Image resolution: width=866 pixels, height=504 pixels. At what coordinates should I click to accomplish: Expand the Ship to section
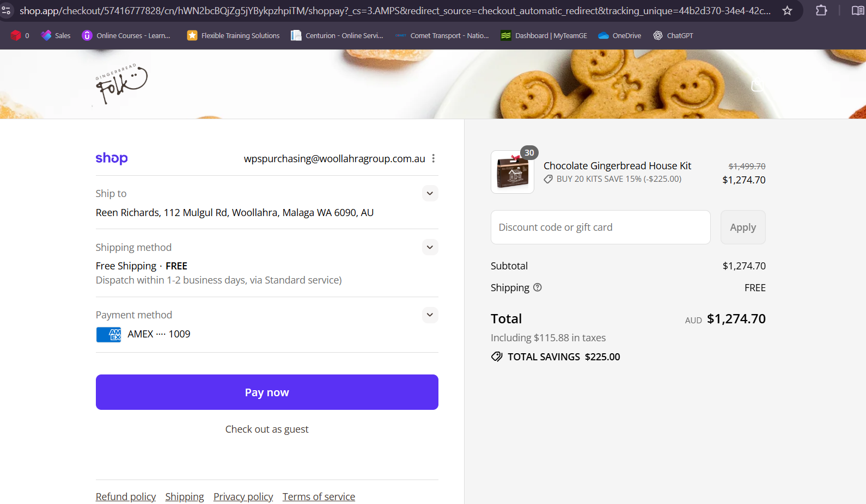click(x=430, y=193)
